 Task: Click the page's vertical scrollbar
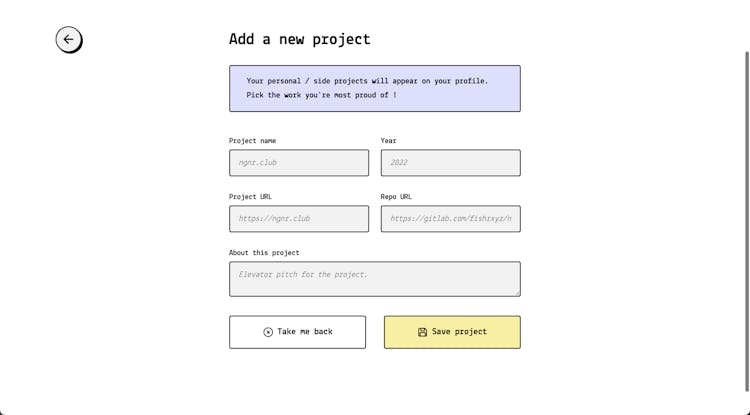point(746,220)
